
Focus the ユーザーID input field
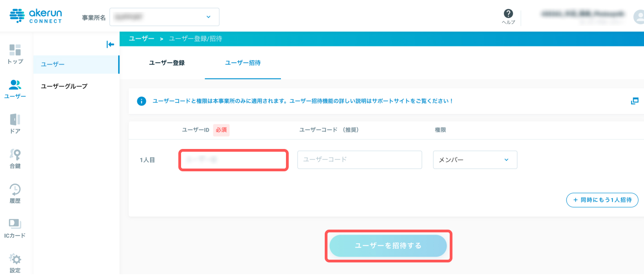(x=233, y=160)
